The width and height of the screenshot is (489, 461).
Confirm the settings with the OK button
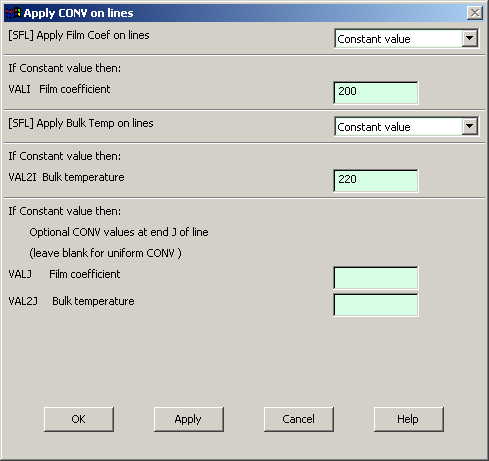pos(79,419)
